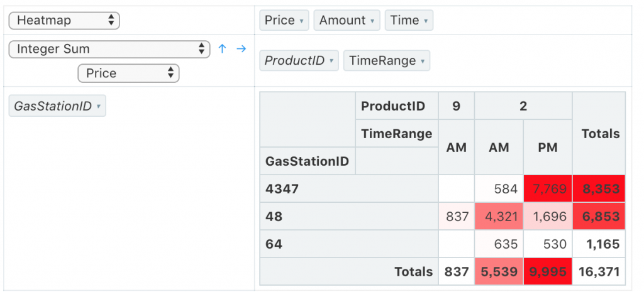The height and width of the screenshot is (292, 644).
Task: Click the 7,769 heatmap cell
Action: pos(548,188)
